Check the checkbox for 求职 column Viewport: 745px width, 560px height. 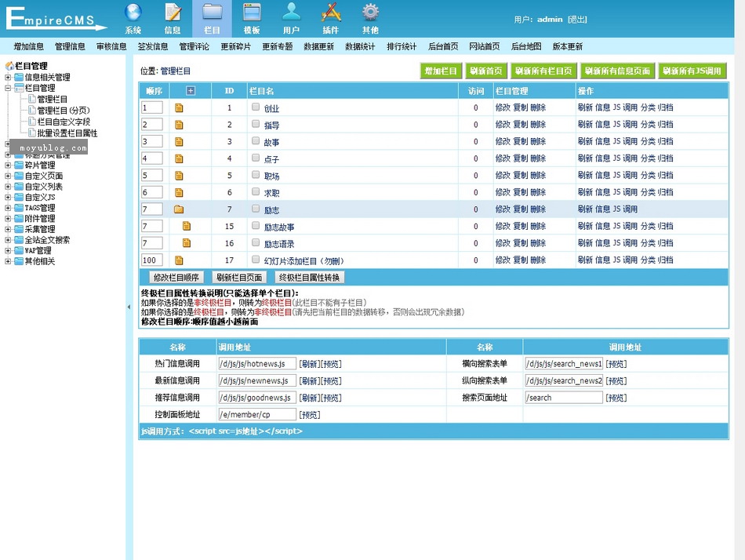(256, 191)
